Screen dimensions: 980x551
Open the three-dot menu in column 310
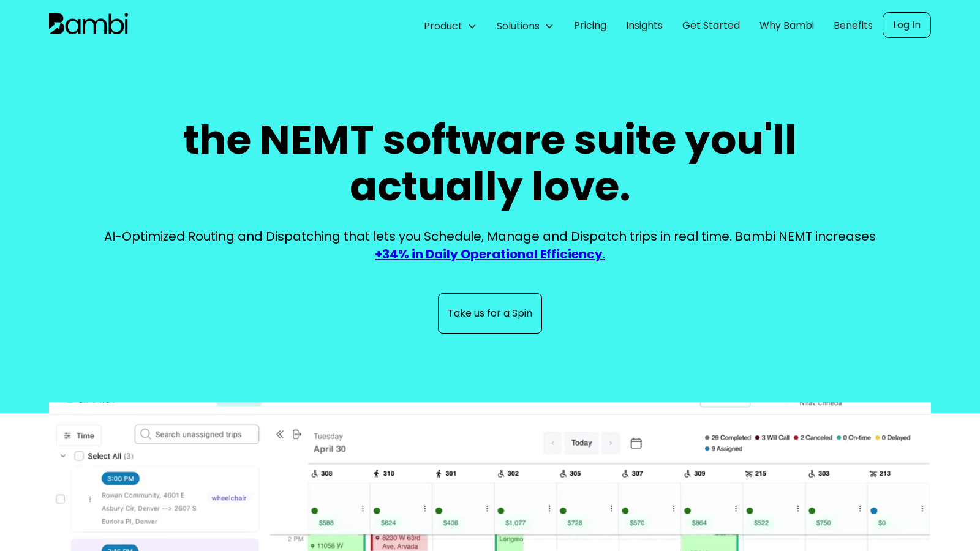(425, 509)
